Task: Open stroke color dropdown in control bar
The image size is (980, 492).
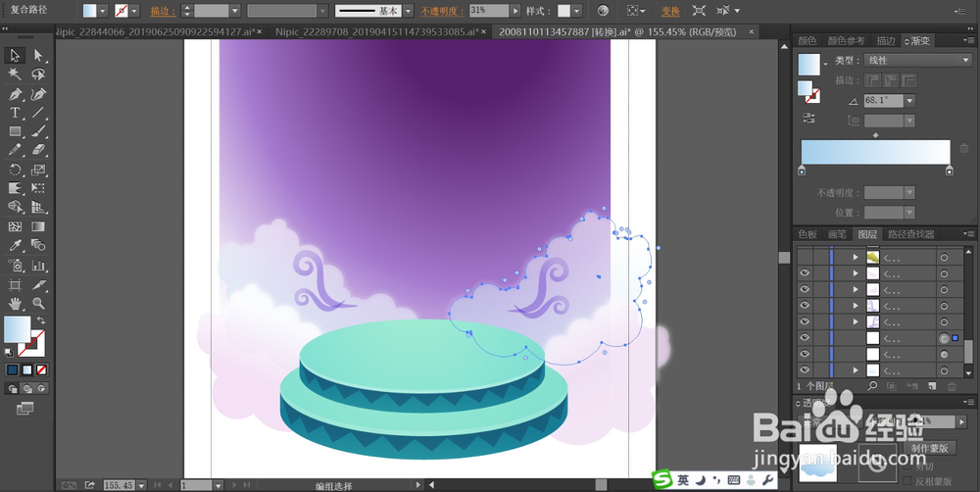Action: pos(134,11)
